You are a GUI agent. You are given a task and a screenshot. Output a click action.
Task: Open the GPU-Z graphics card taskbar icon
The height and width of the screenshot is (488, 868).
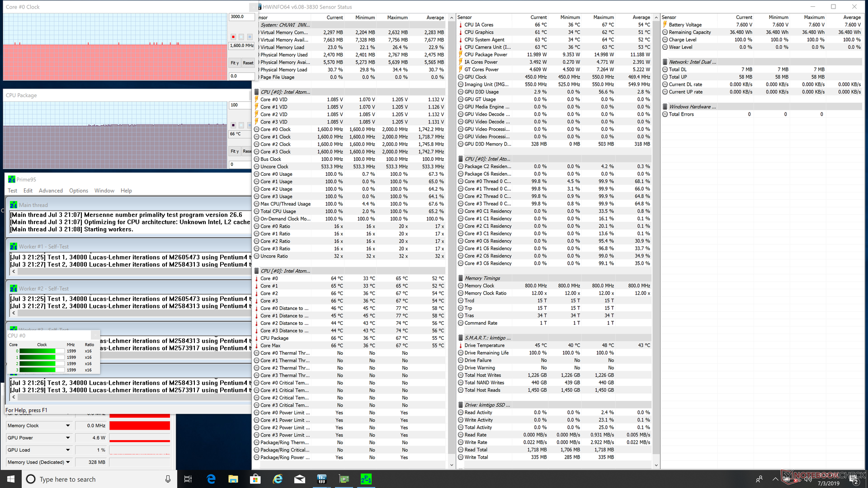tap(344, 479)
